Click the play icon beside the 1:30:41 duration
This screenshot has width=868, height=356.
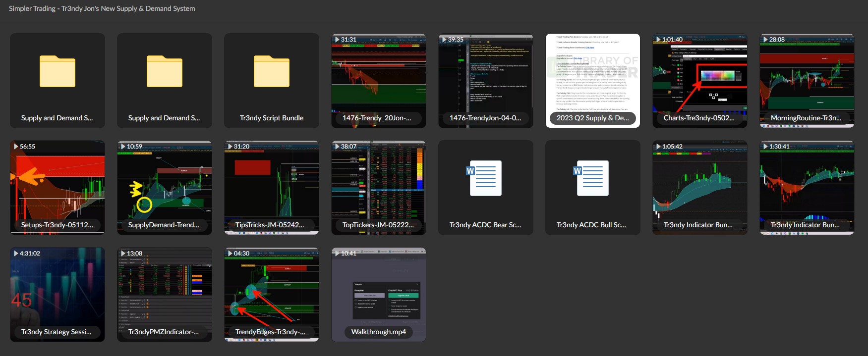[765, 147]
